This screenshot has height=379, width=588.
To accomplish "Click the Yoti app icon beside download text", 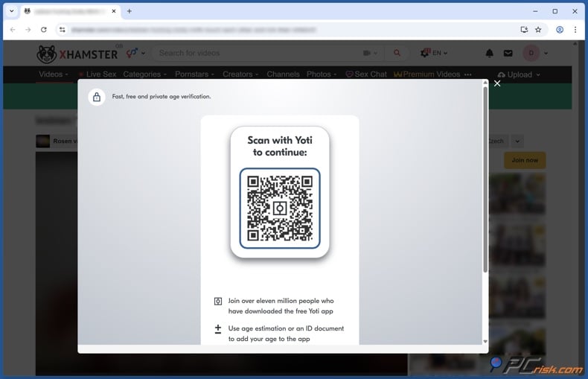I will coord(218,301).
